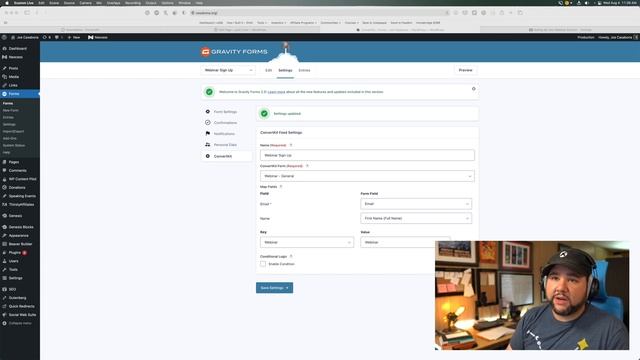
Task: Click the Confirmations check icon
Action: click(x=207, y=122)
